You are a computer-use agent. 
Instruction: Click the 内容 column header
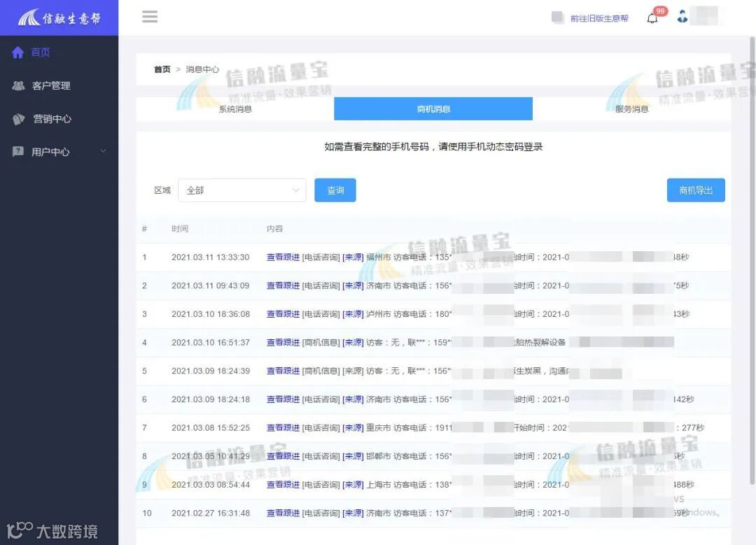click(x=275, y=229)
